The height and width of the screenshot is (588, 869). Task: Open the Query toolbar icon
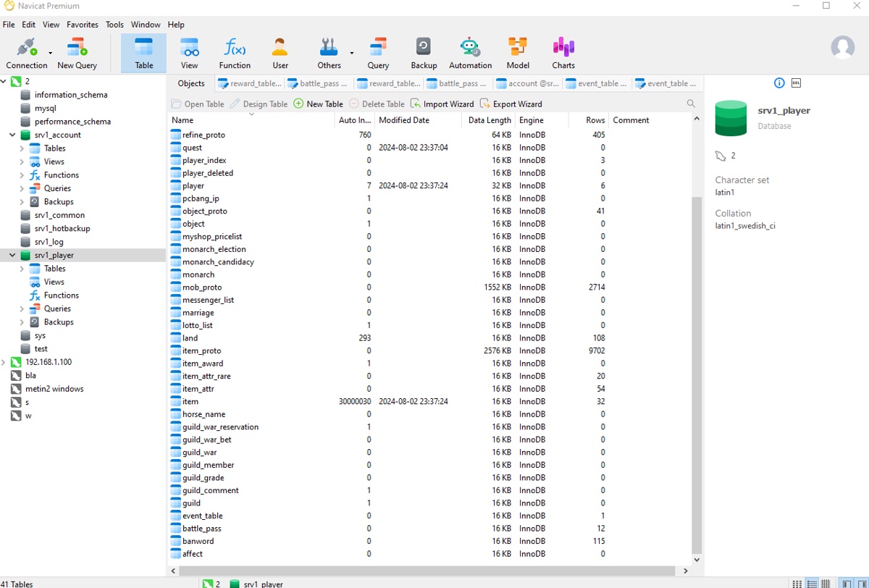tap(378, 54)
